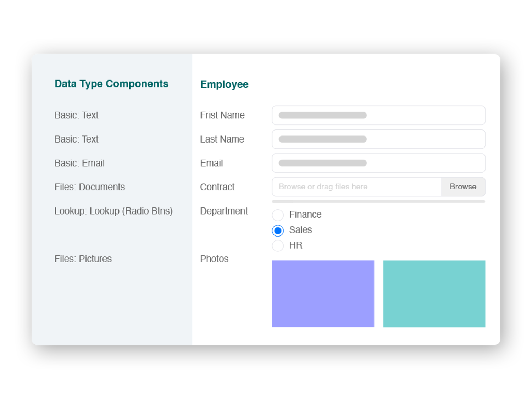Select the teal photo thumbnail

[x=434, y=294]
